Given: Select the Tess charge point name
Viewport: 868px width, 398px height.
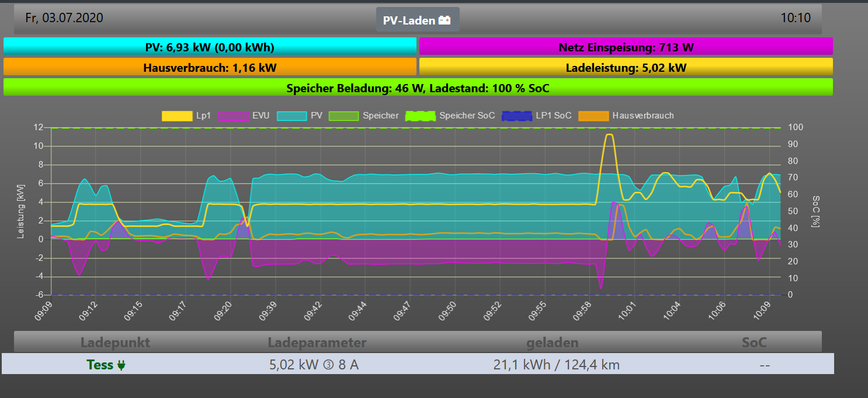Looking at the screenshot, I should coord(99,365).
